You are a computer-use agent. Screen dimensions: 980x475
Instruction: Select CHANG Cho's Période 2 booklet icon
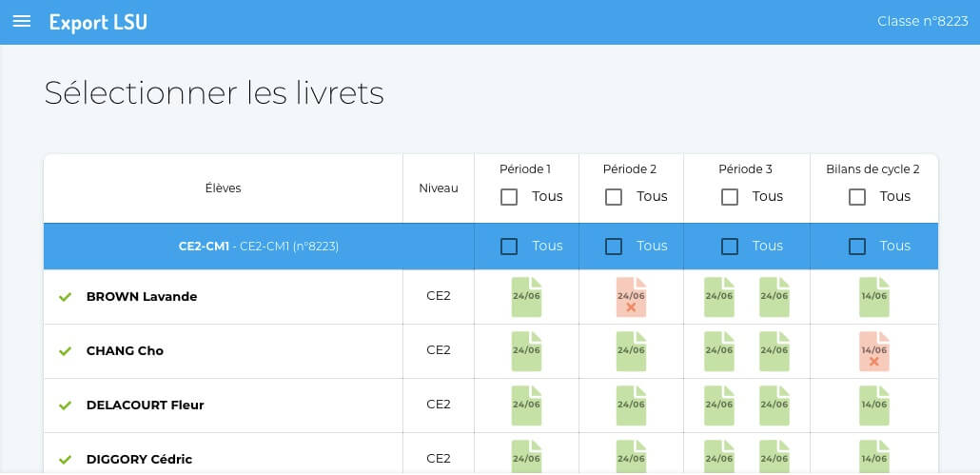[x=631, y=351]
